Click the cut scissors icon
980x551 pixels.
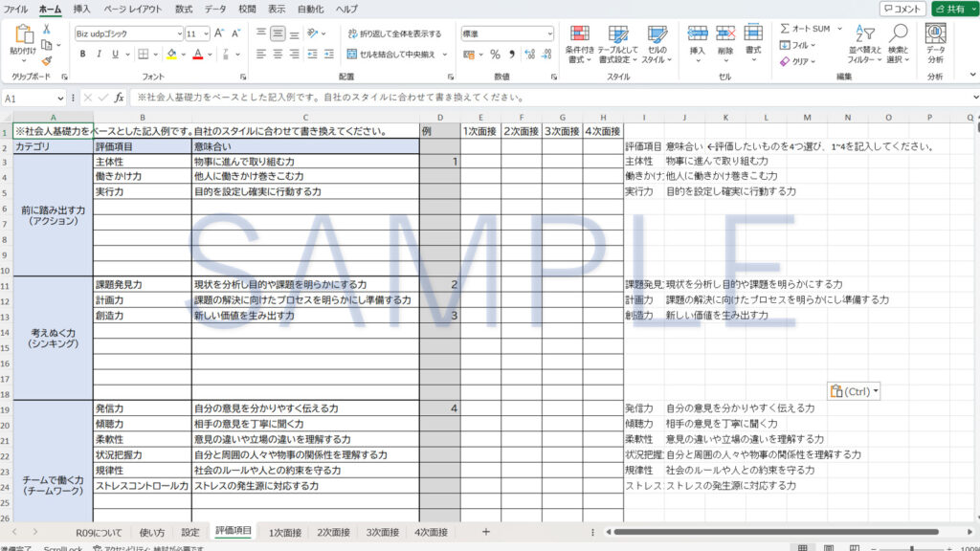click(47, 32)
